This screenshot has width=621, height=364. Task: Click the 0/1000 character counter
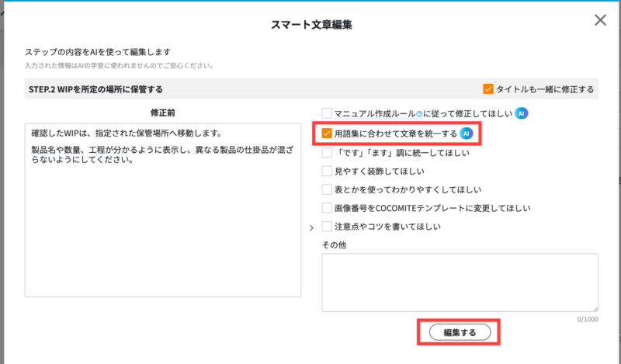[x=588, y=319]
